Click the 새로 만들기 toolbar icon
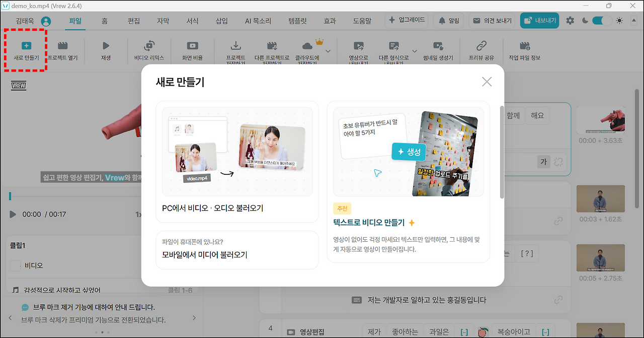The image size is (644, 338). 26,46
